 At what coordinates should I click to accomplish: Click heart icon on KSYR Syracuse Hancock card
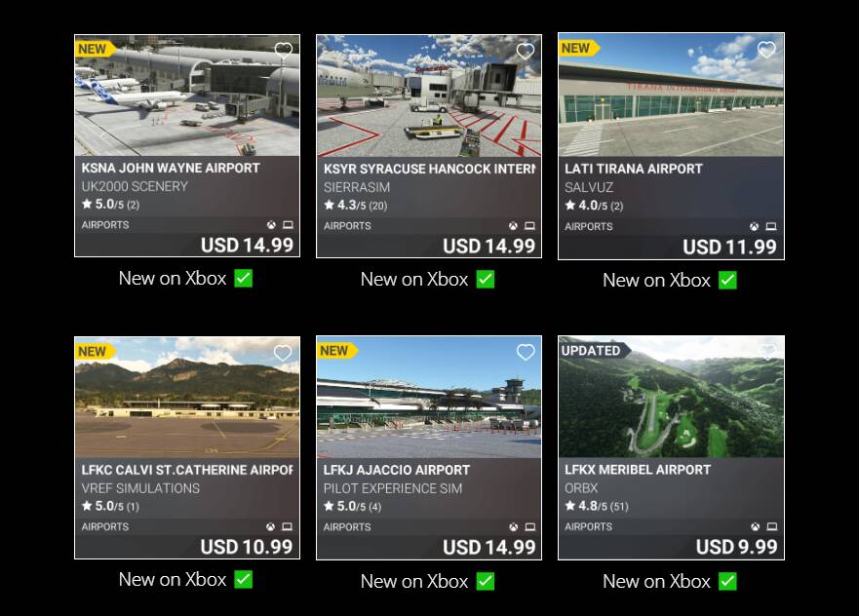click(x=526, y=51)
